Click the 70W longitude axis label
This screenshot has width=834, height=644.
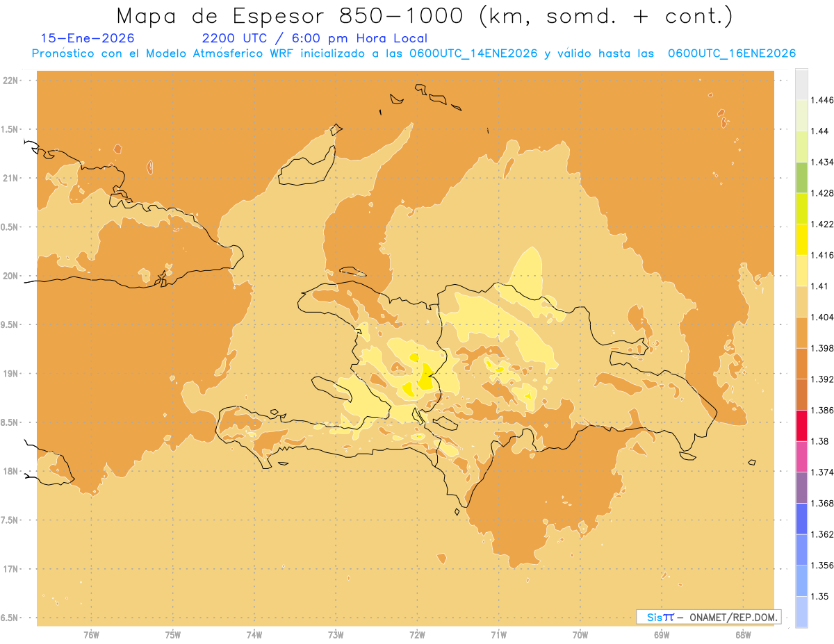580,635
